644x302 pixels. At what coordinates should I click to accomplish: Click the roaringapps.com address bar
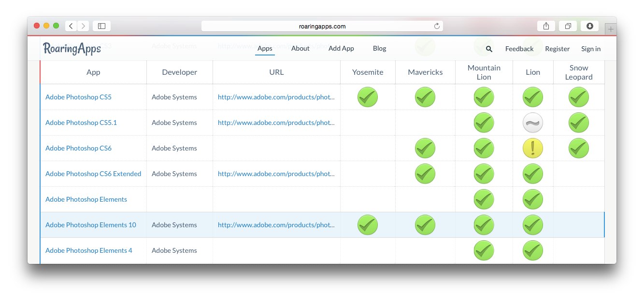[x=322, y=27]
